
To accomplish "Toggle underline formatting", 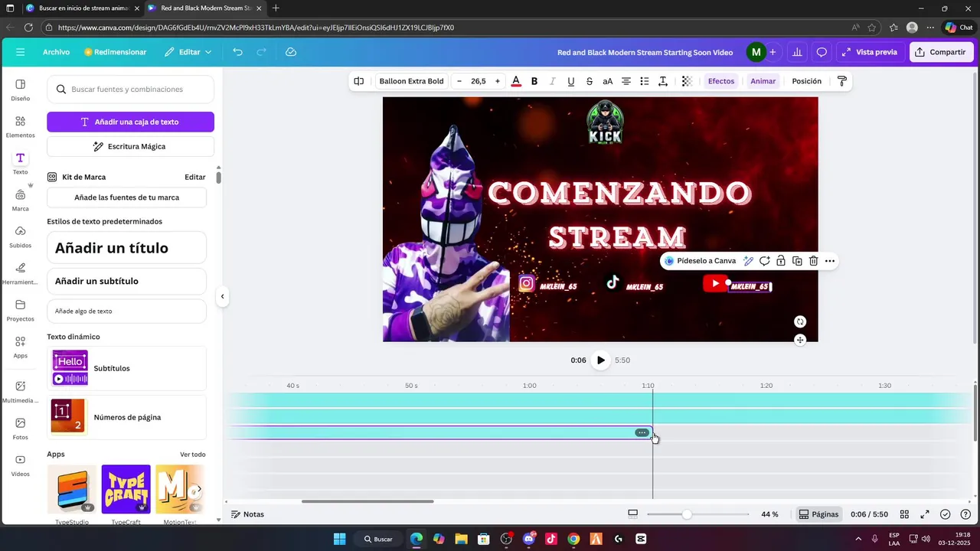I will point(571,81).
